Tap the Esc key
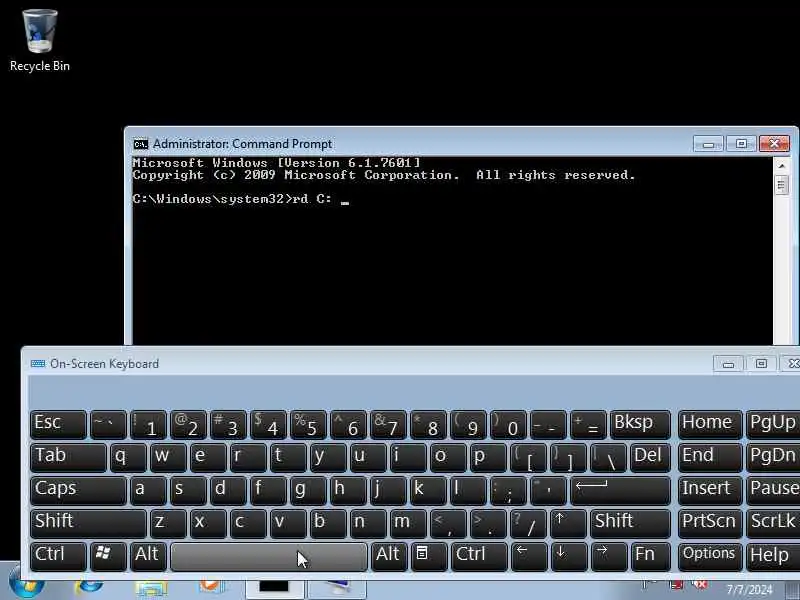The width and height of the screenshot is (800, 600). point(58,425)
